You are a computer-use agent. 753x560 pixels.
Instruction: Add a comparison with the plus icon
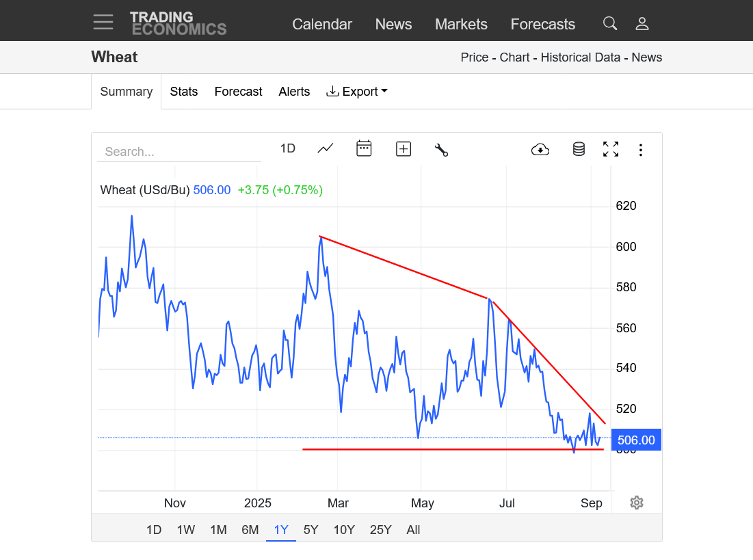tap(404, 149)
